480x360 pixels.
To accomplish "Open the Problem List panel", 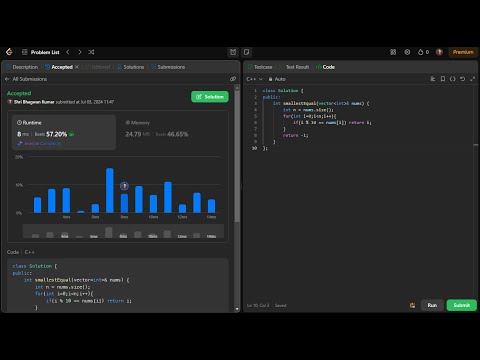I will (x=41, y=52).
